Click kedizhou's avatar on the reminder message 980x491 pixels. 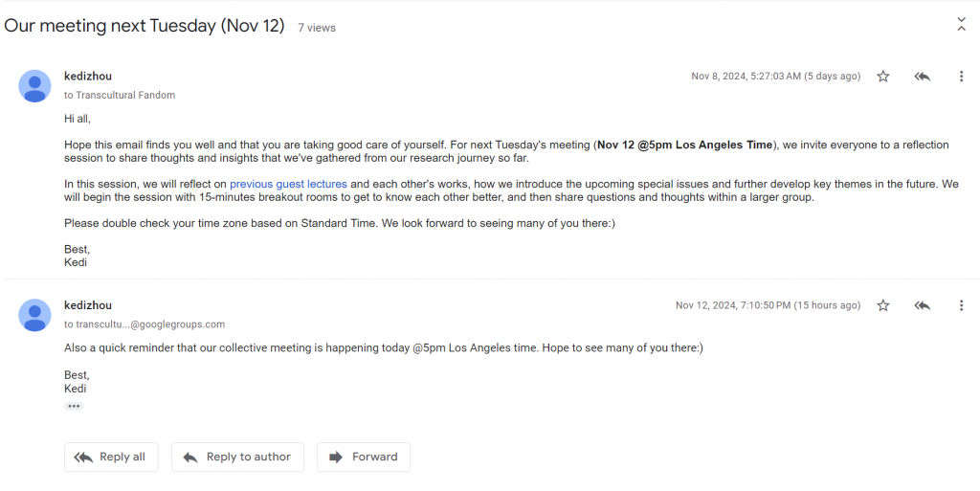[x=35, y=316]
